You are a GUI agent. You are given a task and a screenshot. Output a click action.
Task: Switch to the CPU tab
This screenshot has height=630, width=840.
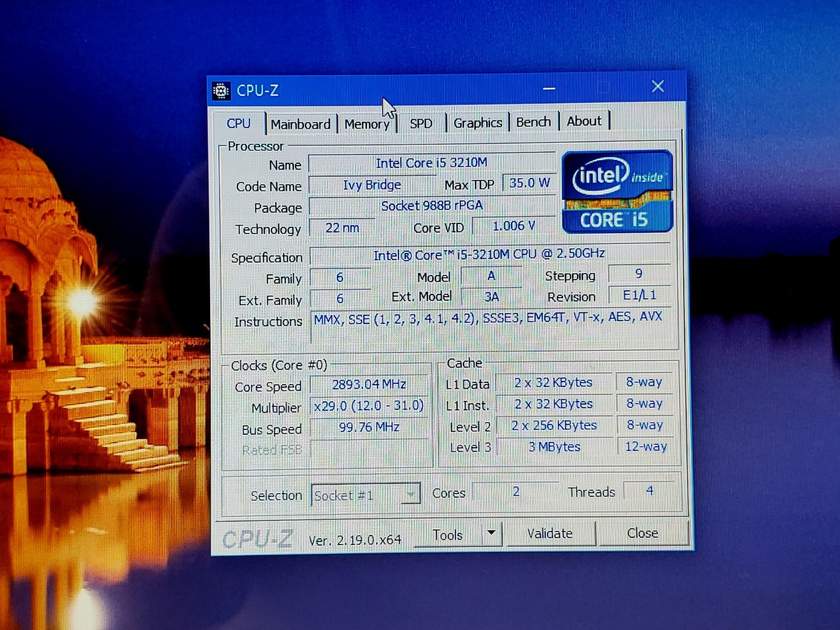coord(239,123)
